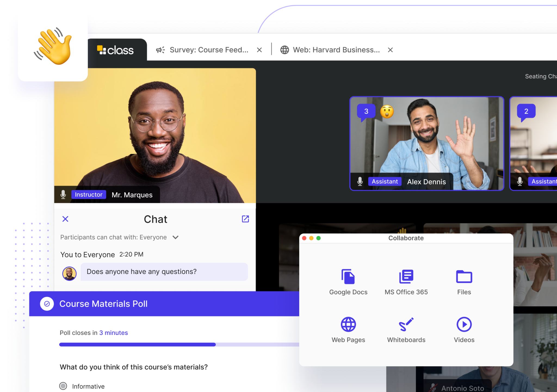Close the Survey: Course Feedback tab

pos(259,50)
